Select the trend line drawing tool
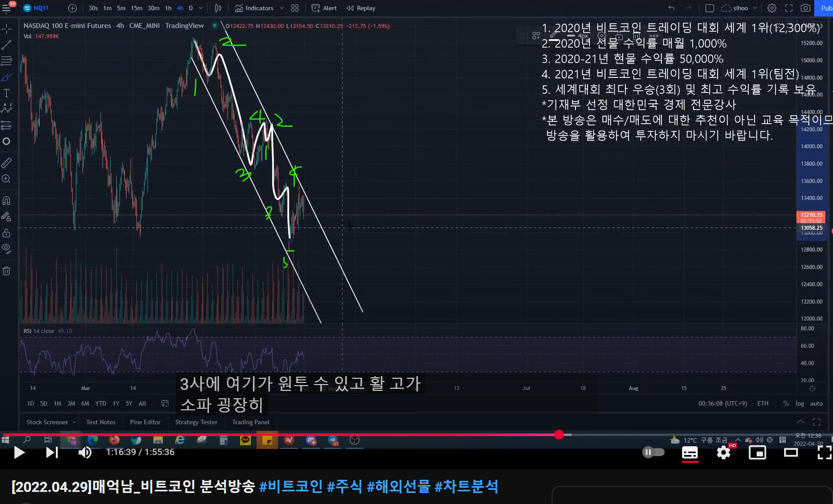 (7, 45)
